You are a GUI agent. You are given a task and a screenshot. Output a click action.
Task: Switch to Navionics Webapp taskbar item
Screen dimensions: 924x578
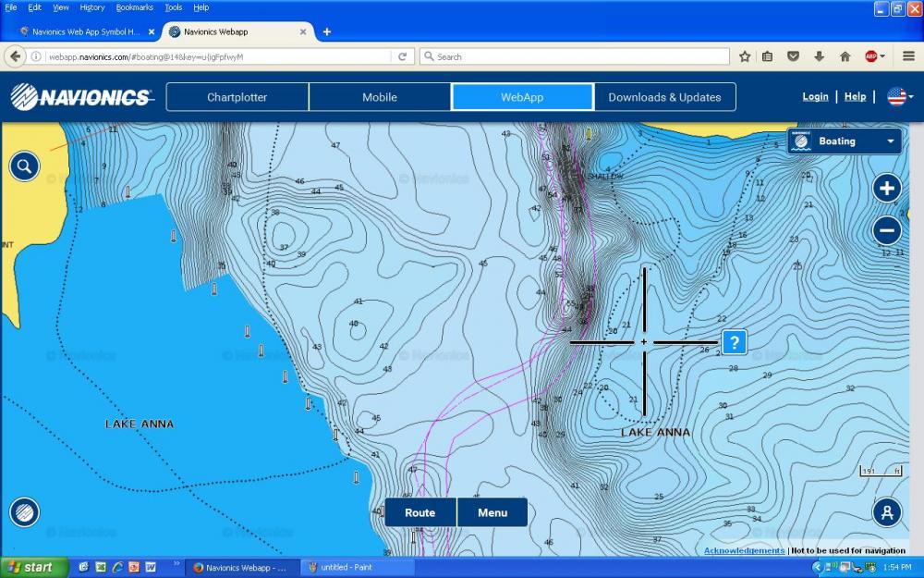pos(240,568)
